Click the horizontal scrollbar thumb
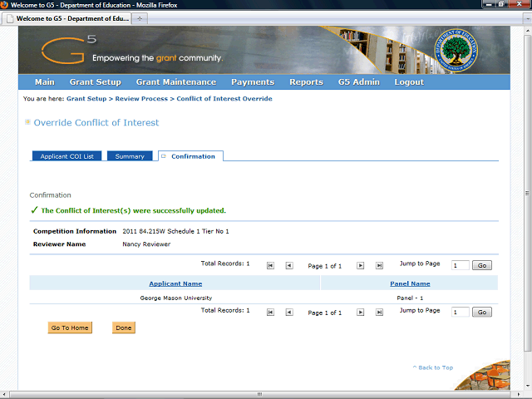The width and height of the screenshot is (532, 399). [x=259, y=394]
